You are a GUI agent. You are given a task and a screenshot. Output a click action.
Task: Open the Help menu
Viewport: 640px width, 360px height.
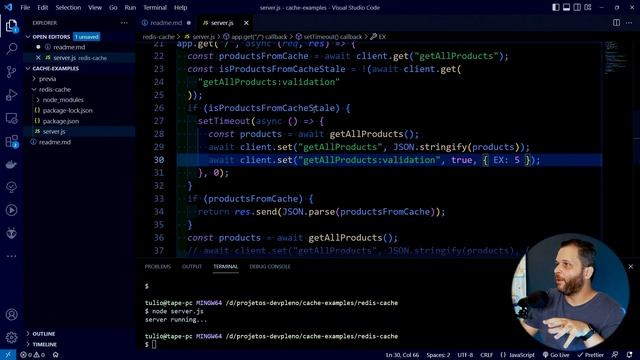pyautogui.click(x=180, y=7)
